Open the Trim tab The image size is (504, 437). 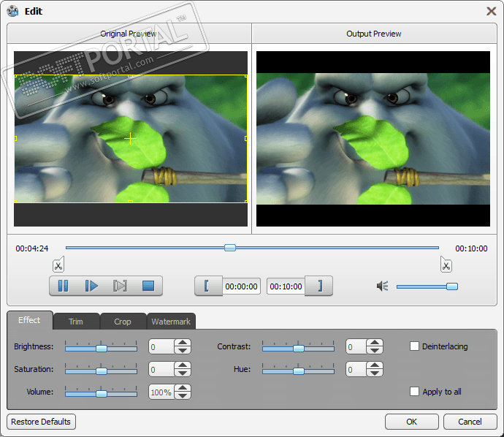76,322
